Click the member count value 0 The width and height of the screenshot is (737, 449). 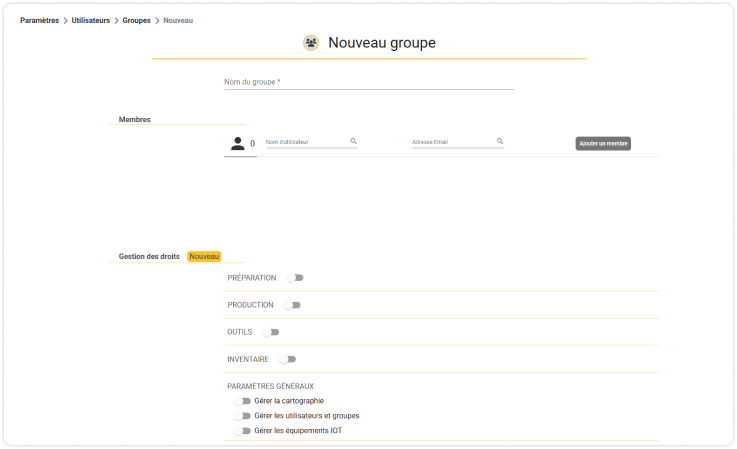(252, 143)
